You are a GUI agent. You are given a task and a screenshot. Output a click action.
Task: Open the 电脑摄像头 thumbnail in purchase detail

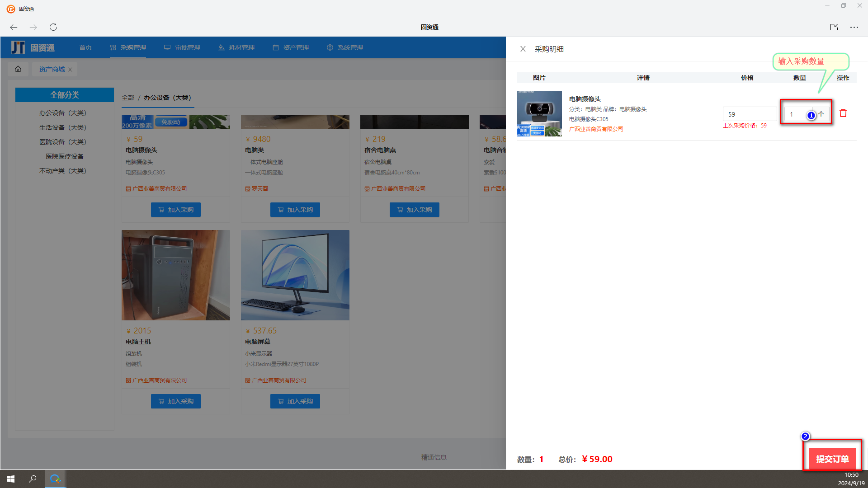(x=539, y=114)
